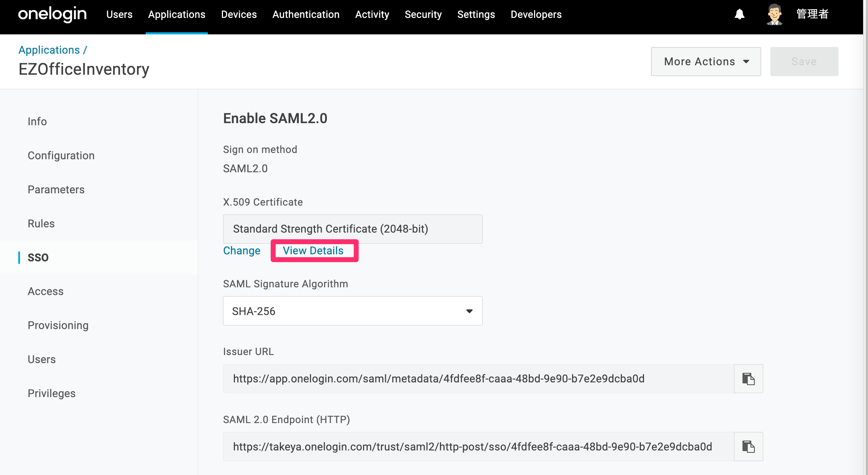The width and height of the screenshot is (868, 475).
Task: Click the Save button
Action: tap(804, 61)
